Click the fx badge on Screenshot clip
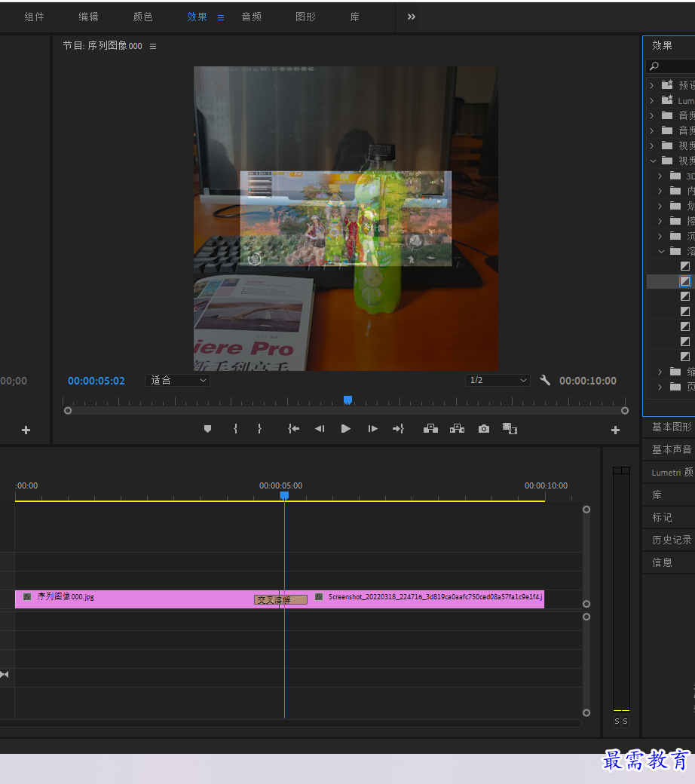This screenshot has height=784, width=695. click(319, 596)
